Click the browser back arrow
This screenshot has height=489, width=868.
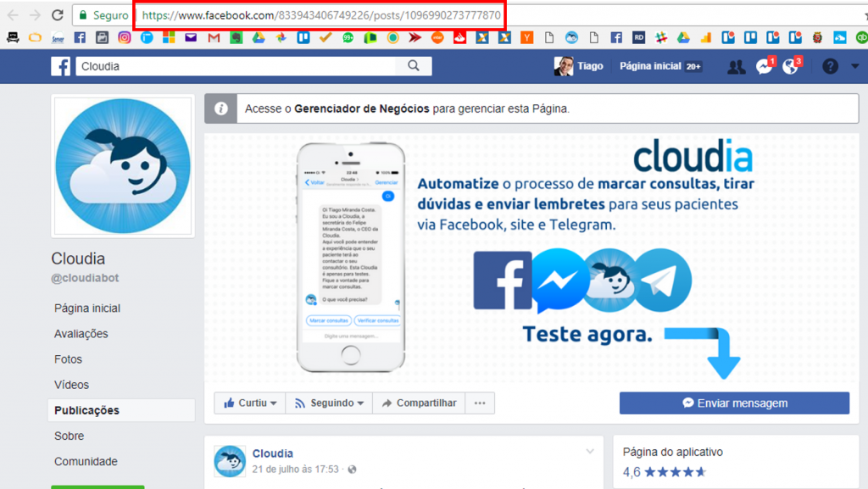[13, 15]
